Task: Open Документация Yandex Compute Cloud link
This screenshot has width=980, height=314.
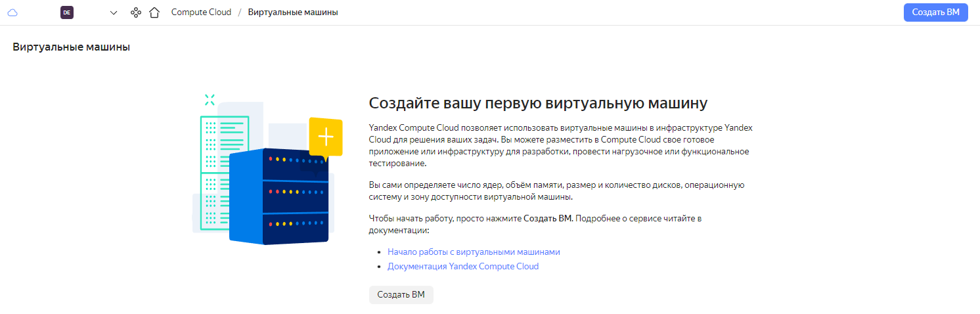Action: 462,266
